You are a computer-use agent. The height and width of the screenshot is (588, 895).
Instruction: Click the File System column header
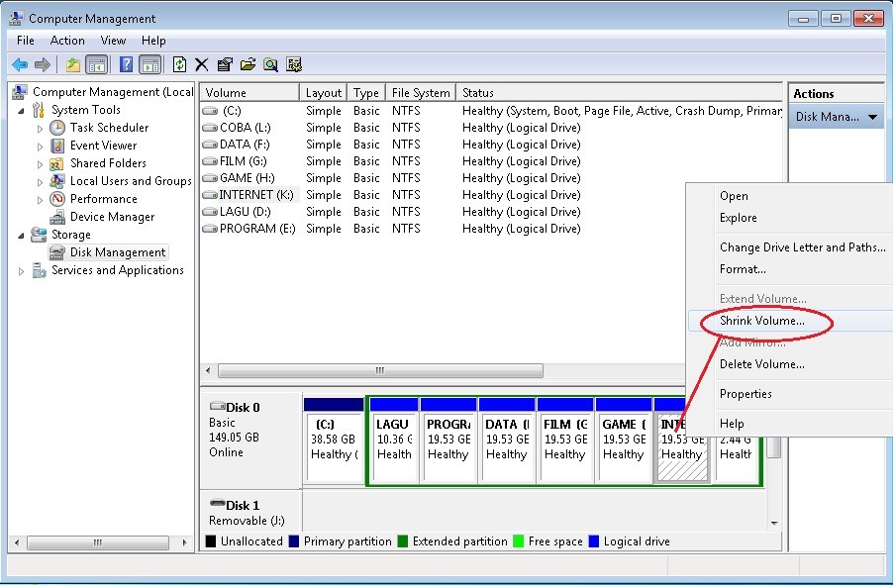(x=421, y=92)
